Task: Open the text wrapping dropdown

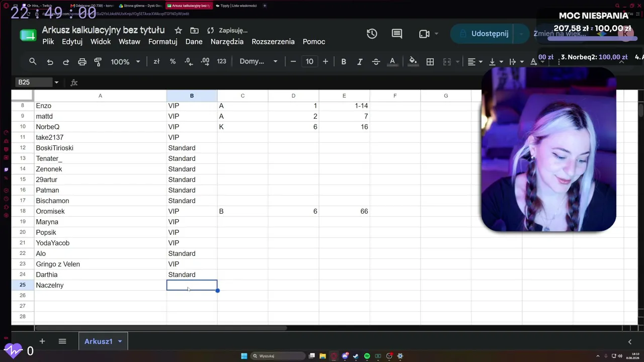Action: [516, 61]
